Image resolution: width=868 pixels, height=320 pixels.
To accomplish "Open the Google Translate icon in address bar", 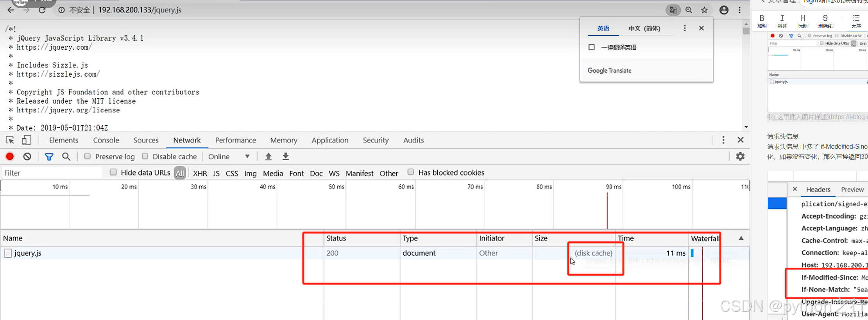I will click(x=673, y=10).
